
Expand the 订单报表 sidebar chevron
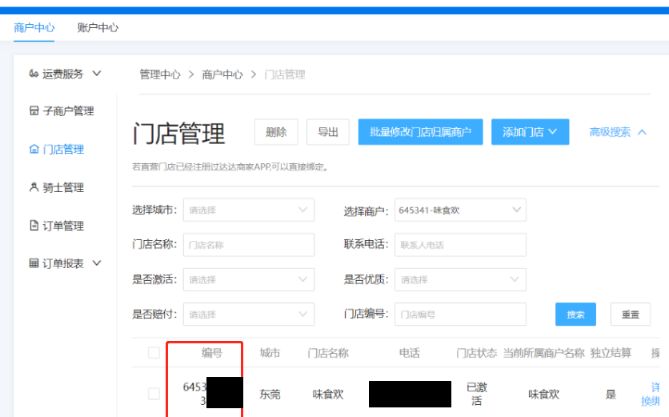[97, 263]
